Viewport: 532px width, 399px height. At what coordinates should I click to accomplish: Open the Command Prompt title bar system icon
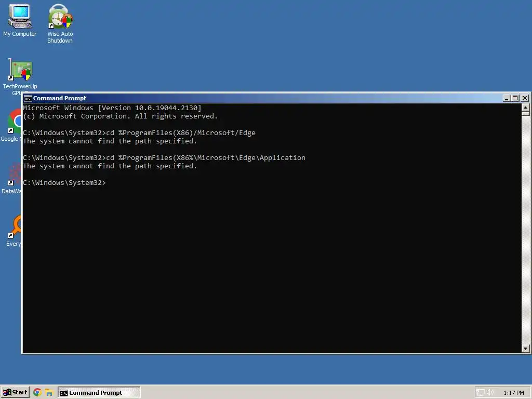[x=28, y=98]
